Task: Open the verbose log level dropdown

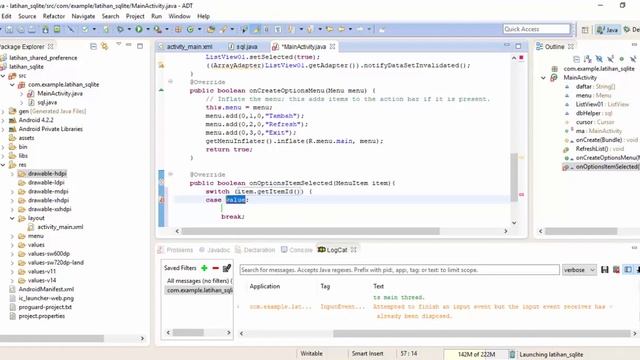Action: (580, 270)
